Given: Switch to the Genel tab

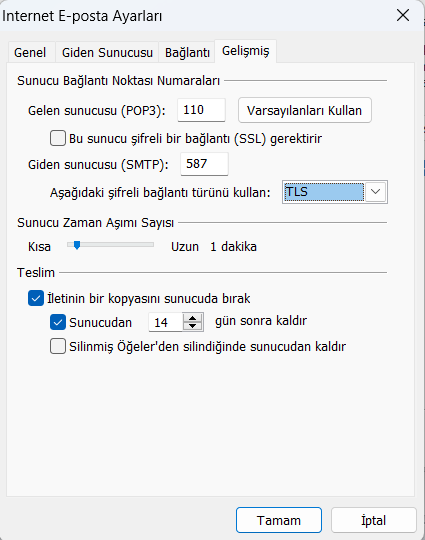Looking at the screenshot, I should click(30, 53).
